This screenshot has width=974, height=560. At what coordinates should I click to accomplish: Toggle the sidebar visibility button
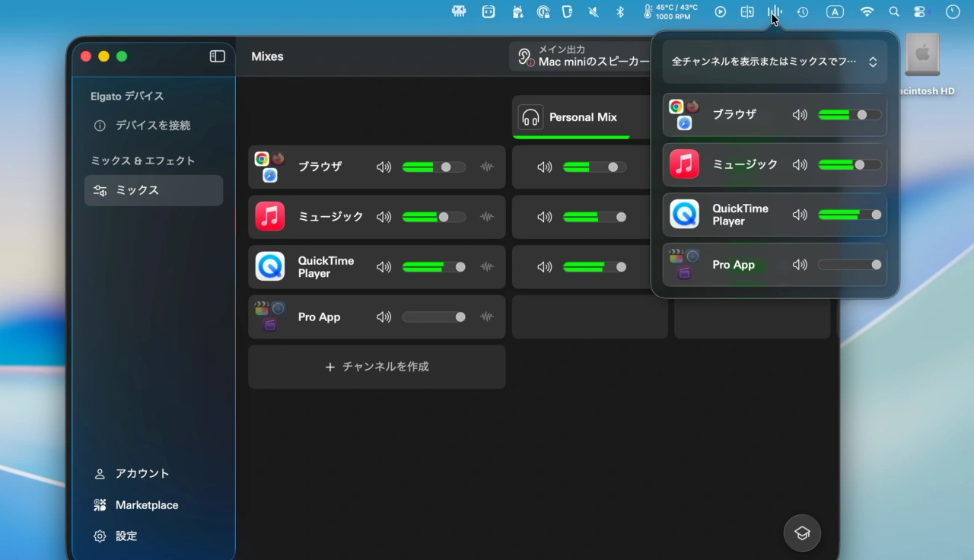(217, 56)
